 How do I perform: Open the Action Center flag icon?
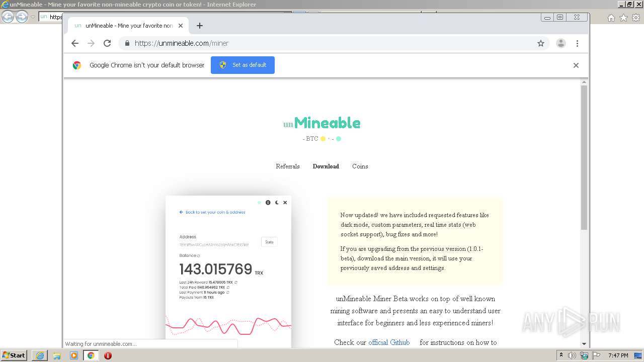[596, 355]
